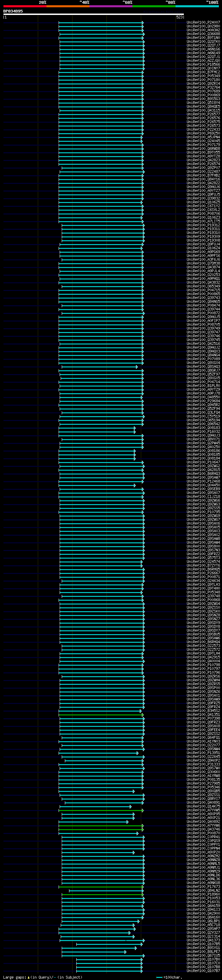
Task: Open hit UniRef100_Q02980
Action: coord(203,26)
